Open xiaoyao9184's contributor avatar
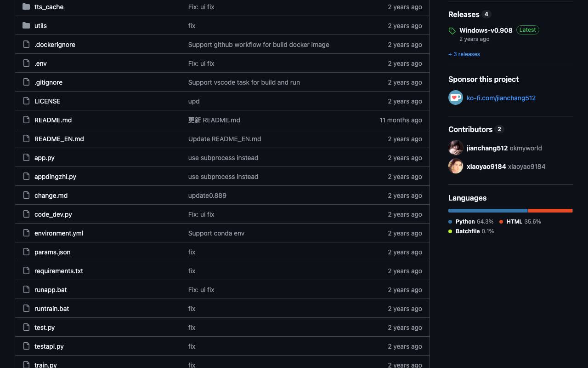Screen dimensions: 588x368 [x=456, y=166]
